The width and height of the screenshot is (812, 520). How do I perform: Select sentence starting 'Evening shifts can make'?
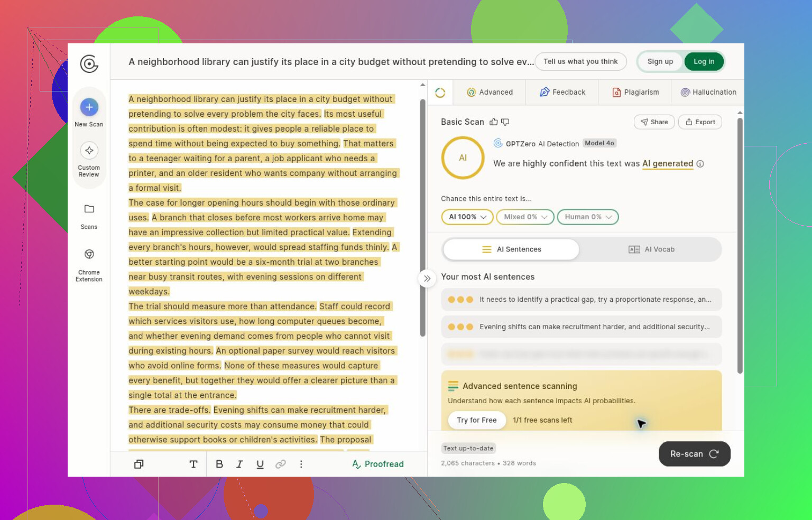tap(582, 327)
